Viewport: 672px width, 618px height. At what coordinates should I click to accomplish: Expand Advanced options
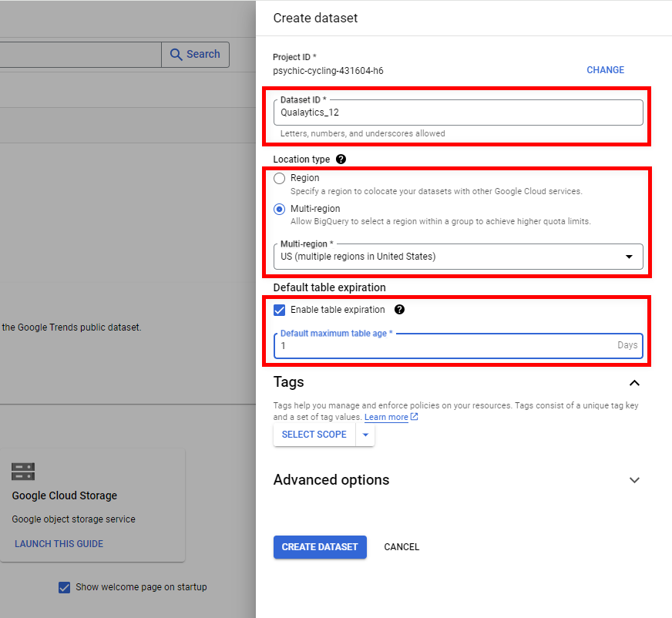331,479
